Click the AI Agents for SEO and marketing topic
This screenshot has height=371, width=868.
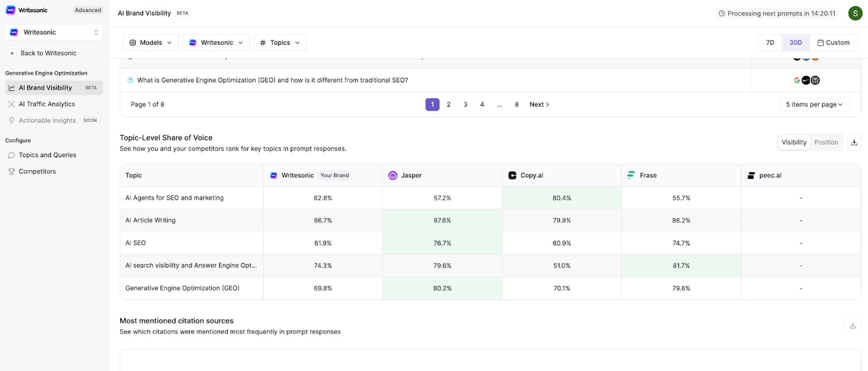coord(175,198)
